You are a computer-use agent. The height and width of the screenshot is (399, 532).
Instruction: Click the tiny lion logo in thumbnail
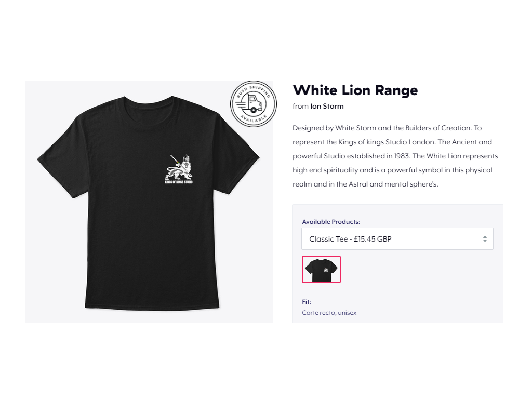coord(326,270)
